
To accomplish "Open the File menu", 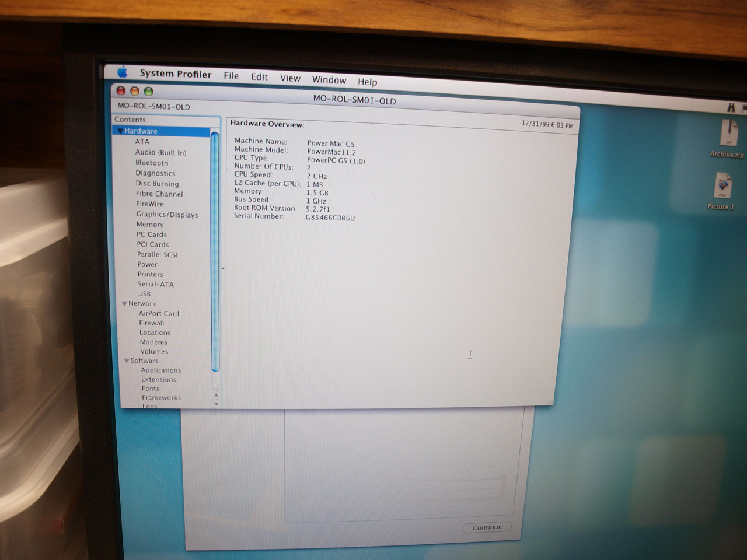I will pyautogui.click(x=231, y=76).
